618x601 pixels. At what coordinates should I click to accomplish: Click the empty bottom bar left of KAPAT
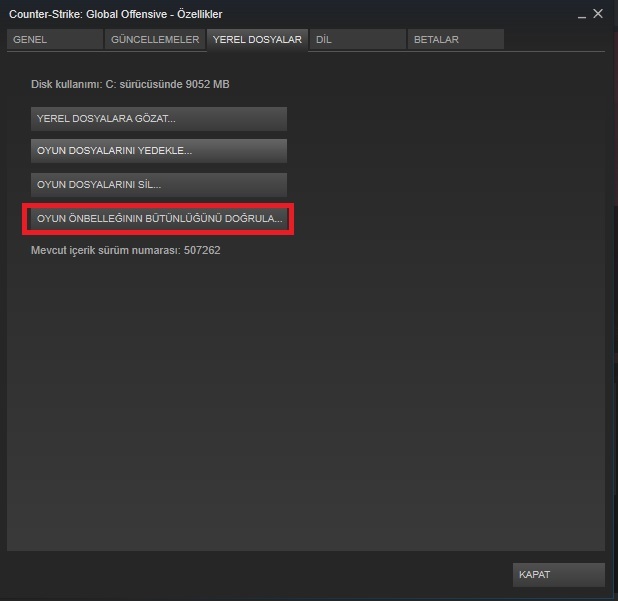(256, 575)
